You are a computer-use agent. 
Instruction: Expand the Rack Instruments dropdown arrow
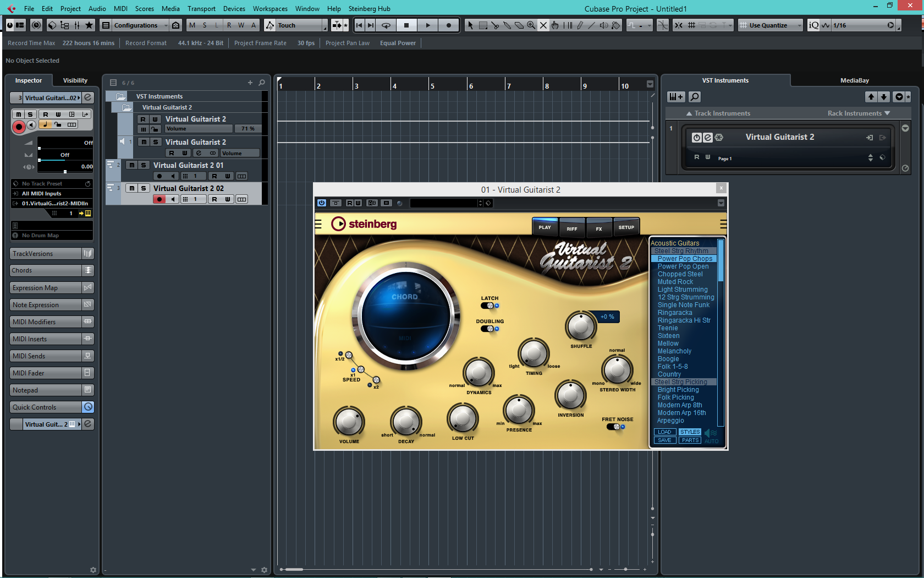887,113
